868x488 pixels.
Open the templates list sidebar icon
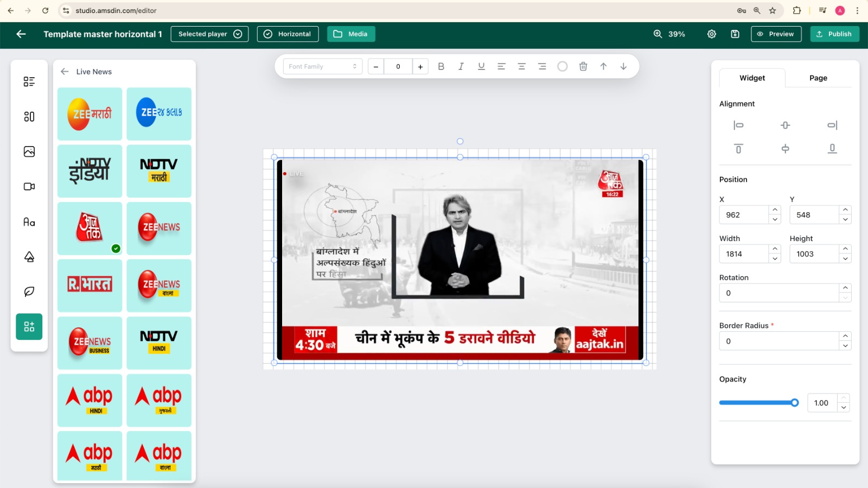coord(29,81)
